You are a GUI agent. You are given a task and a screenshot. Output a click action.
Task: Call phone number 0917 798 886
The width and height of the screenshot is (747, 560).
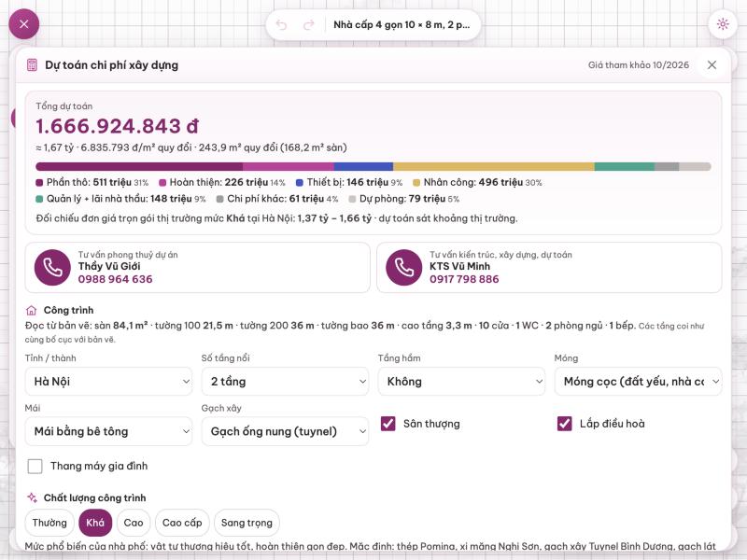(x=464, y=279)
